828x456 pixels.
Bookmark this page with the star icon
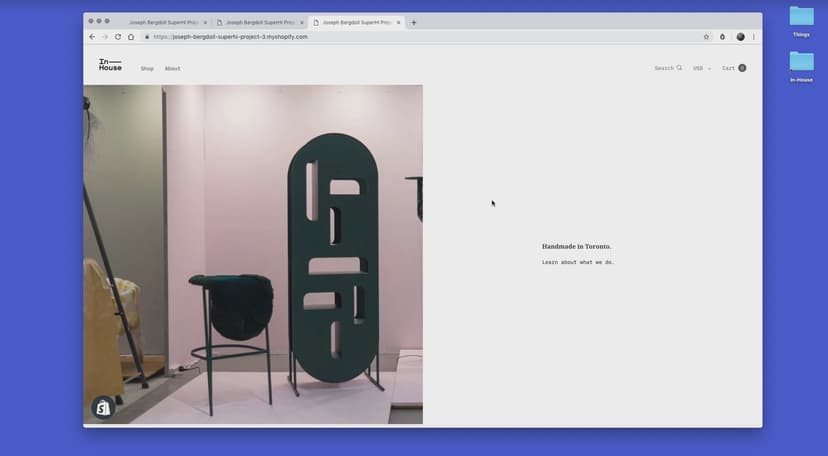click(x=706, y=37)
